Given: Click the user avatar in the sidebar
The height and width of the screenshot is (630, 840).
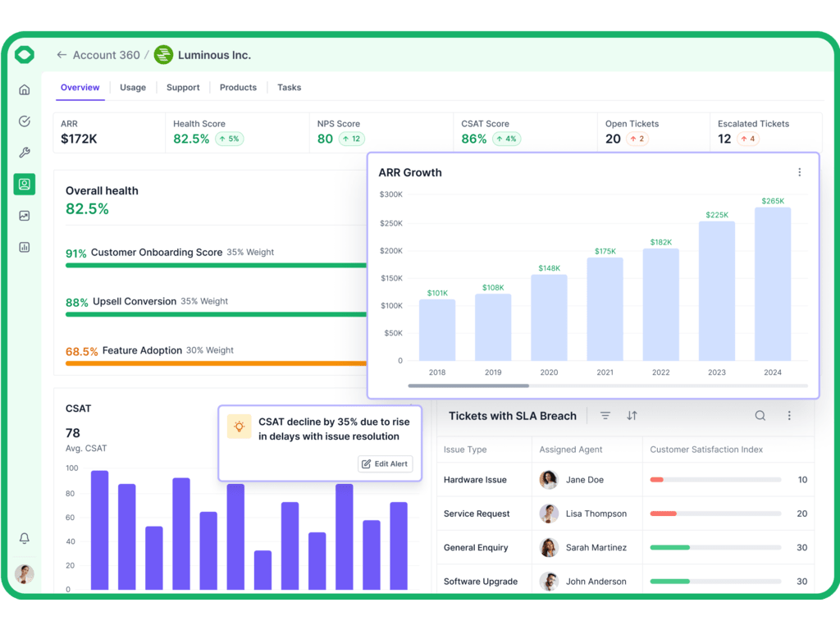Looking at the screenshot, I should (25, 574).
